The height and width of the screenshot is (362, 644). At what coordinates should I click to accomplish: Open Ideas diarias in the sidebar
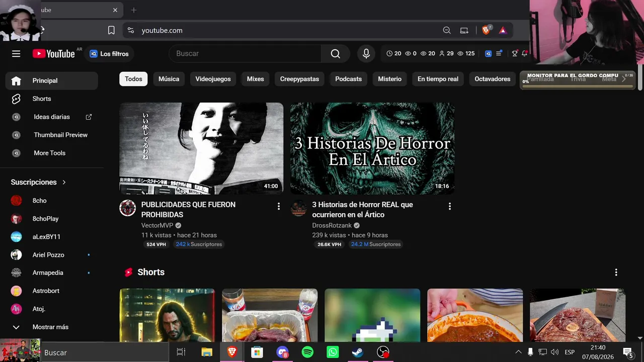52,117
